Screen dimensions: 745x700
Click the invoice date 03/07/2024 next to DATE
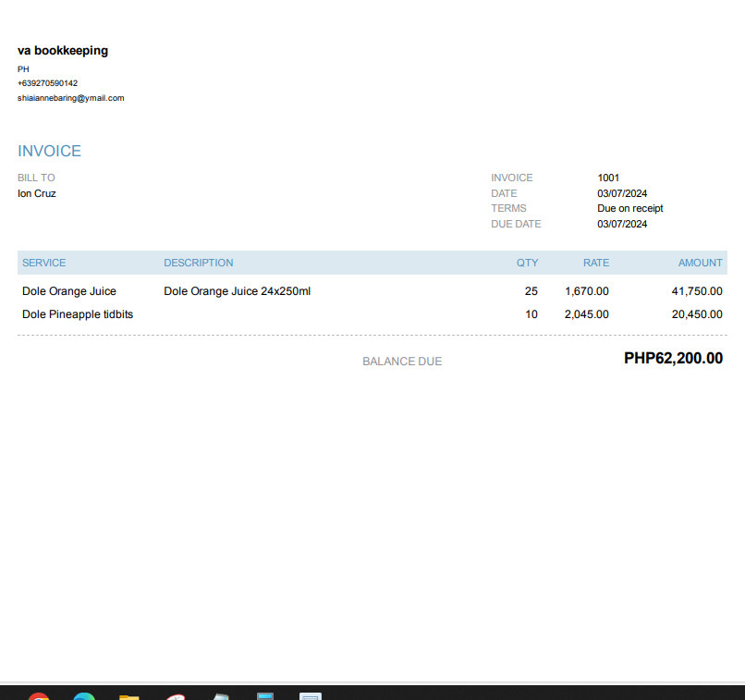[x=622, y=193]
